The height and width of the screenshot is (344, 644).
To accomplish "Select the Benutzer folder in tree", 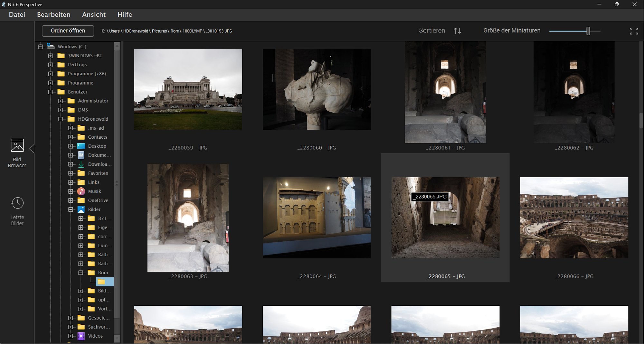I will [x=78, y=92].
